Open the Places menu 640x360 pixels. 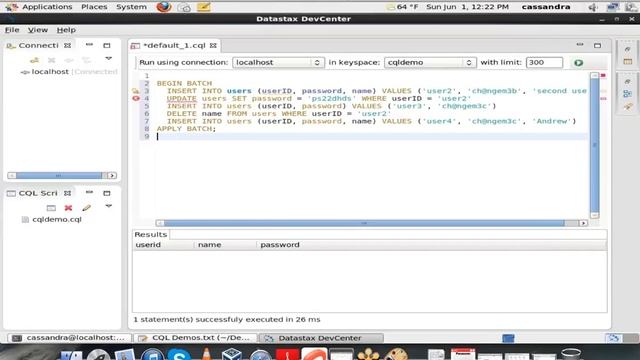(94, 7)
